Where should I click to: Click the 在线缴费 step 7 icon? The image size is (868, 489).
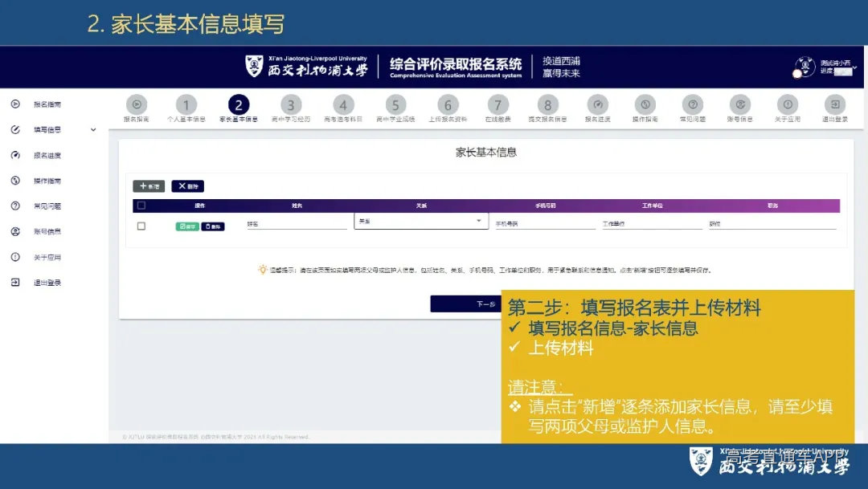pyautogui.click(x=497, y=104)
